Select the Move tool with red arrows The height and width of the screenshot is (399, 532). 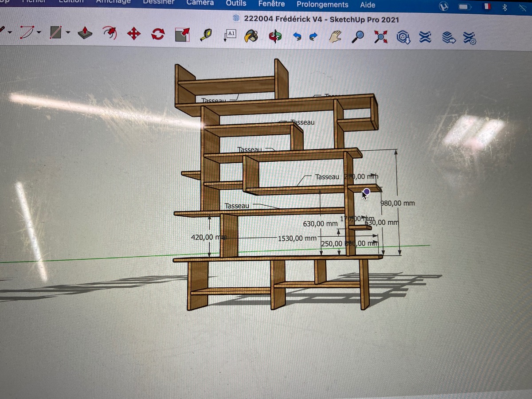tap(133, 34)
